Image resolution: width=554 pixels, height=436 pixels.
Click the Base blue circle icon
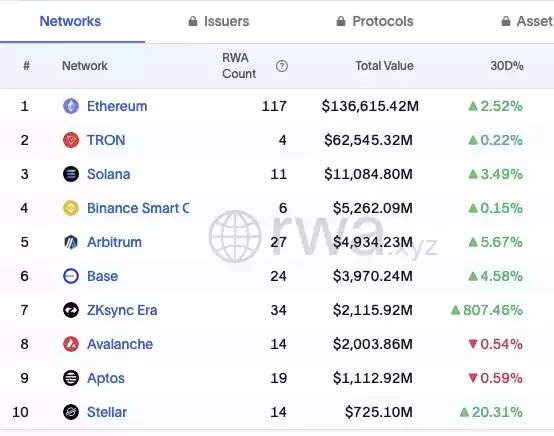point(71,276)
